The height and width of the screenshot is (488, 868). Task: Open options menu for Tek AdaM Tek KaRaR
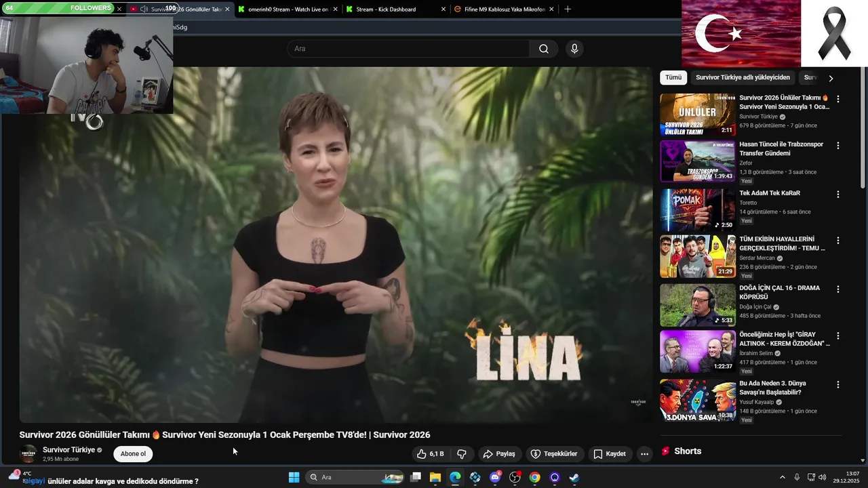[x=838, y=194]
